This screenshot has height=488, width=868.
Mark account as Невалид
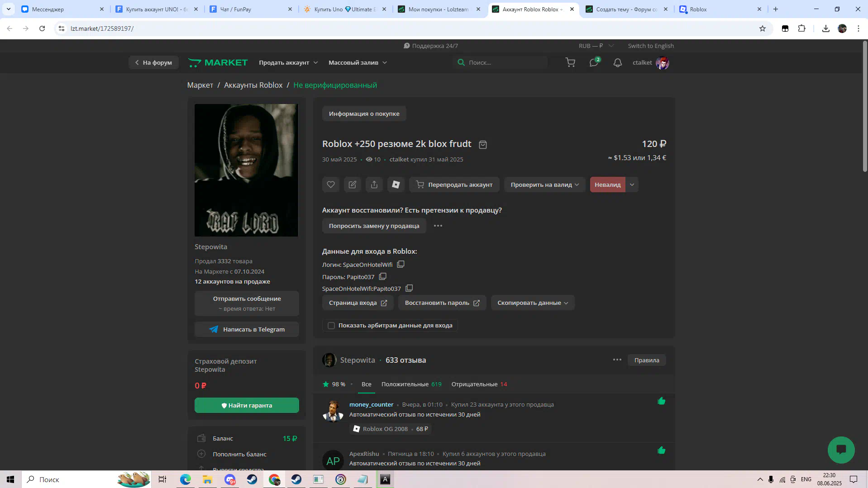[x=607, y=185]
